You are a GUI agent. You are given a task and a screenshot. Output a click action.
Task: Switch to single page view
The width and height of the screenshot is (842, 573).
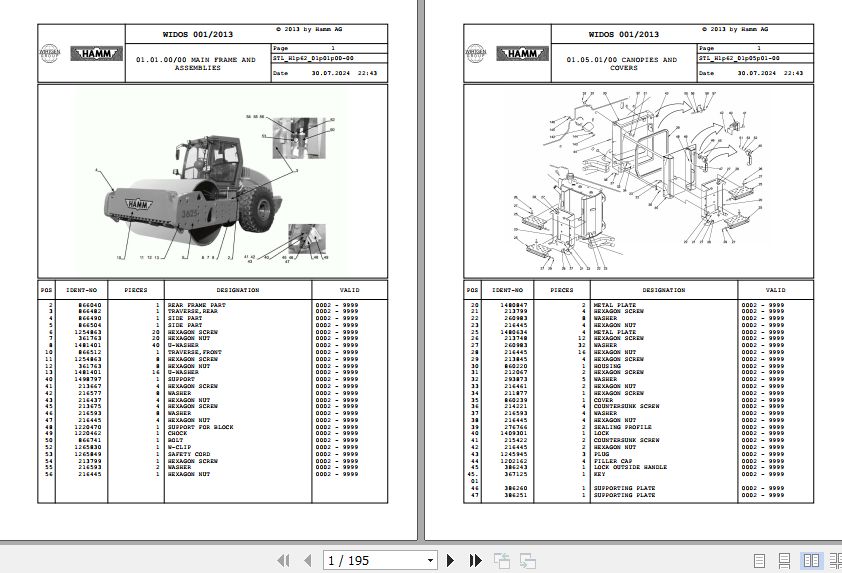click(x=759, y=561)
